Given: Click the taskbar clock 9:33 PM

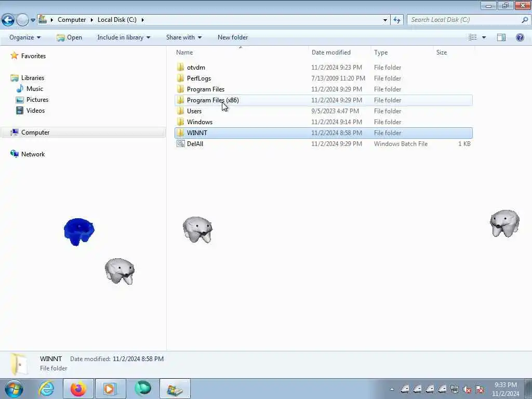Looking at the screenshot, I should tap(506, 385).
